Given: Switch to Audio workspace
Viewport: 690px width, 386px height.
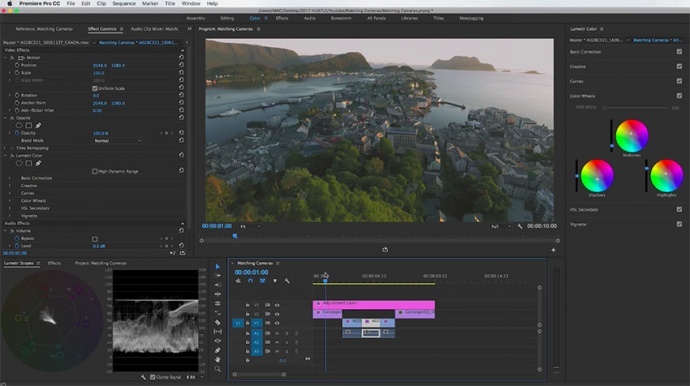Looking at the screenshot, I should pyautogui.click(x=309, y=18).
